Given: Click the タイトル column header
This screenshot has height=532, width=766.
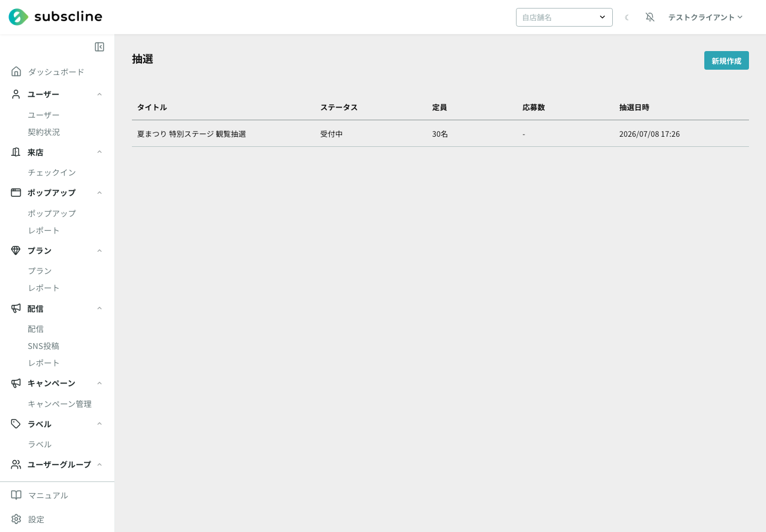Looking at the screenshot, I should pos(152,107).
